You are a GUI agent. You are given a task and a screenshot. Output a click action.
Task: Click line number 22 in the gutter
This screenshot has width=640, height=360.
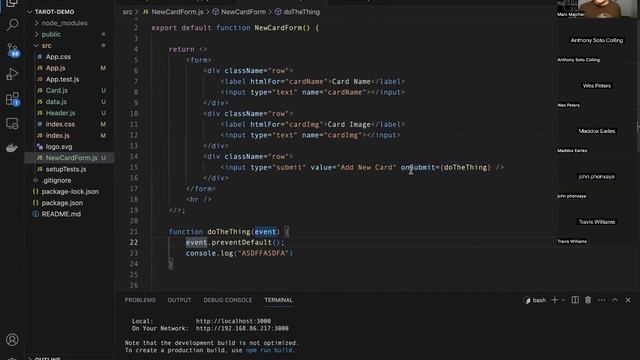134,242
